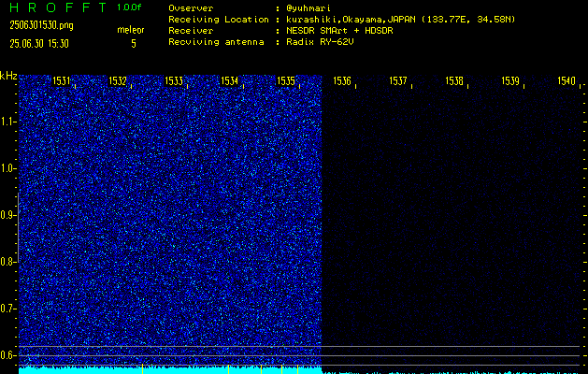588x374 pixels.
Task: Click the meteor count value 5
Action: pos(134,44)
